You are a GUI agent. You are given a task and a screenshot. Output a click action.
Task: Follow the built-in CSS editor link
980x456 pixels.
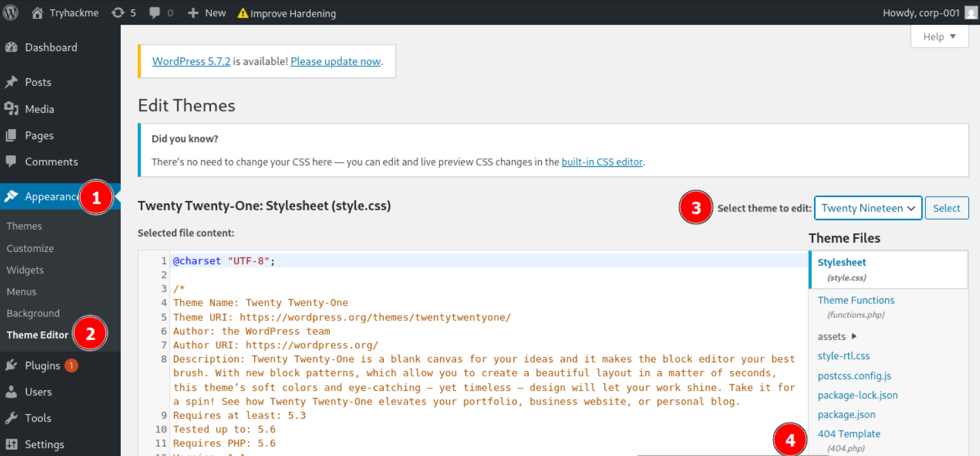pos(602,162)
